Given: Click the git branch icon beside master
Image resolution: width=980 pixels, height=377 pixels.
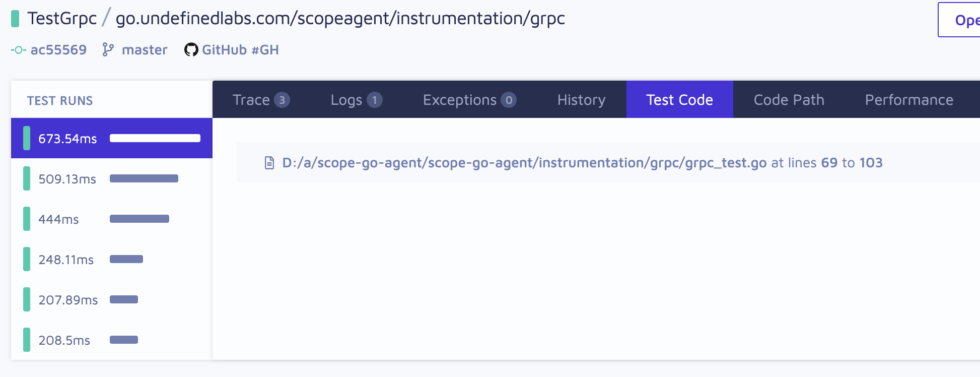Looking at the screenshot, I should (x=108, y=49).
